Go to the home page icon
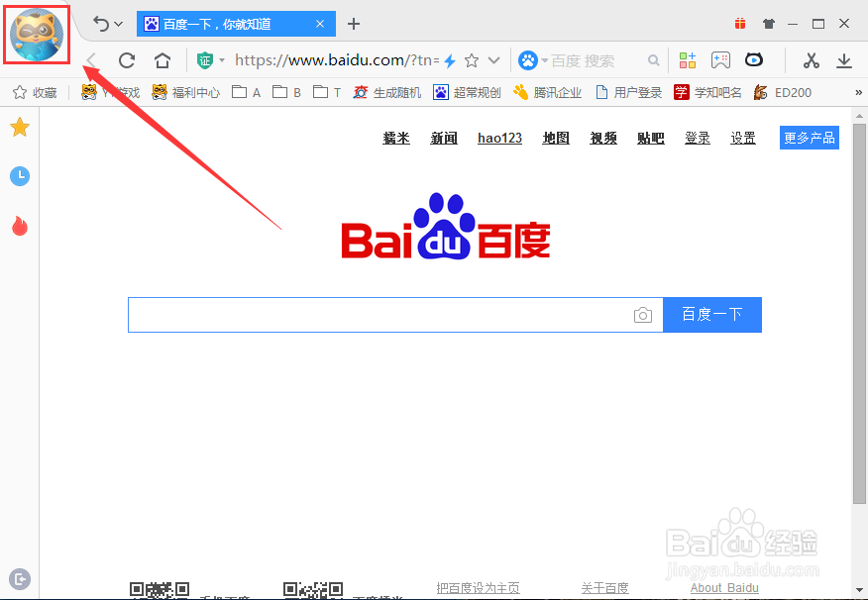 pos(163,60)
